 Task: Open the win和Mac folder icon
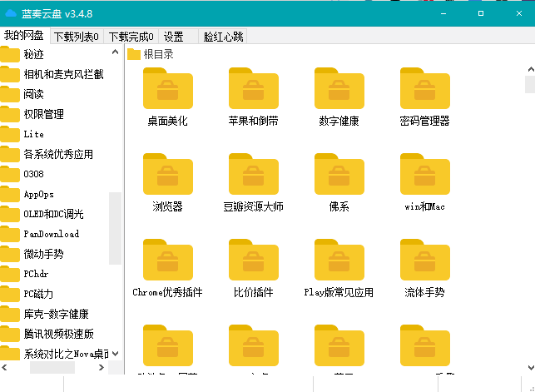click(x=425, y=174)
